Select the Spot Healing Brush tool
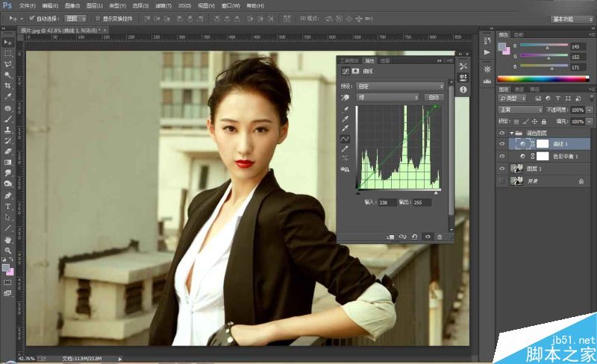 click(7, 108)
